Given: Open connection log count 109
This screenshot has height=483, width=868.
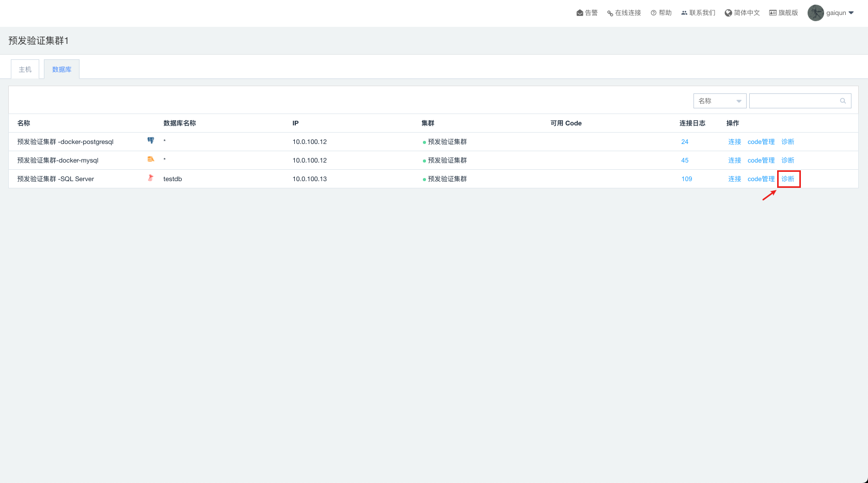Looking at the screenshot, I should [686, 179].
